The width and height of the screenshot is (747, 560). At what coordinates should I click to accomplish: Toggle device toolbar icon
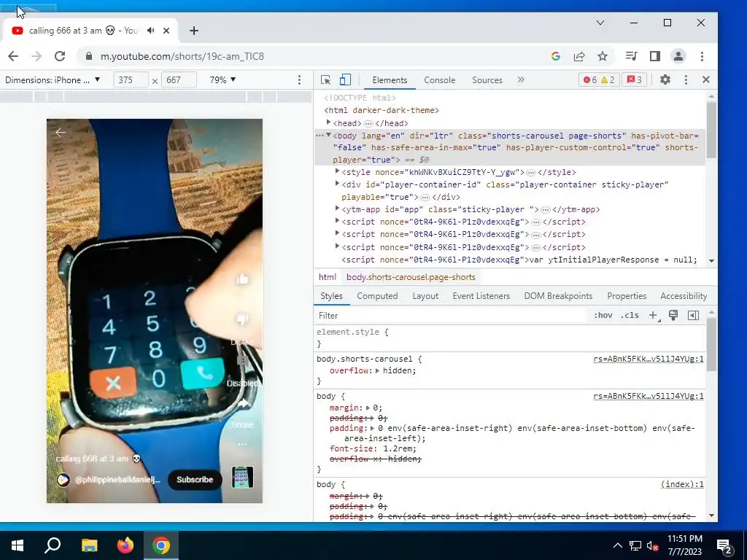pos(345,80)
